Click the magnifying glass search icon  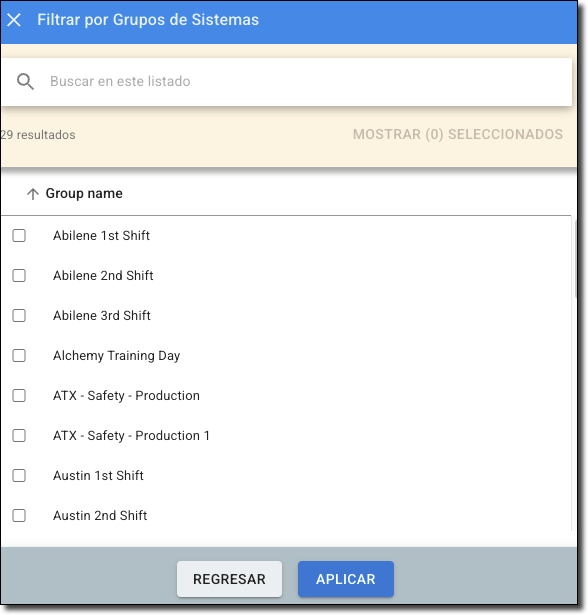tap(25, 82)
